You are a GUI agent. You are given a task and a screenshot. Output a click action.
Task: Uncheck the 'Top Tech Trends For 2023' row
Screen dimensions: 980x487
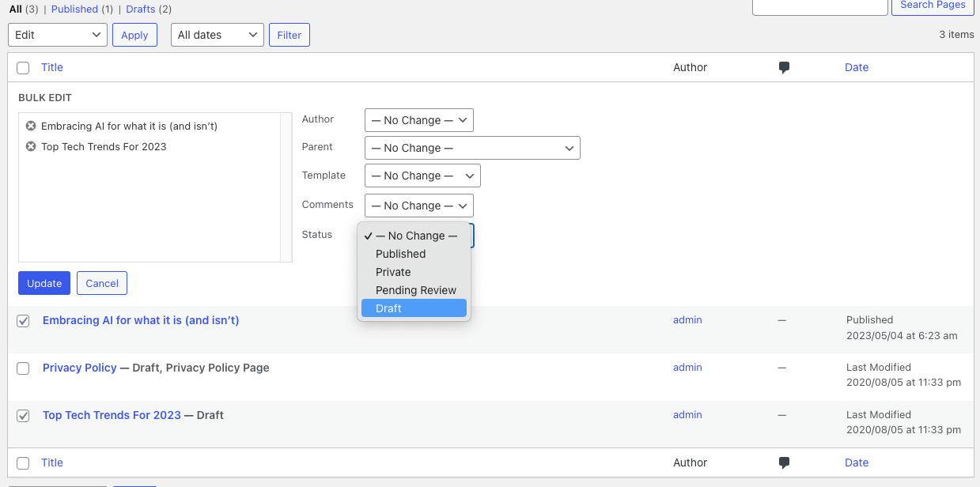[x=23, y=416]
